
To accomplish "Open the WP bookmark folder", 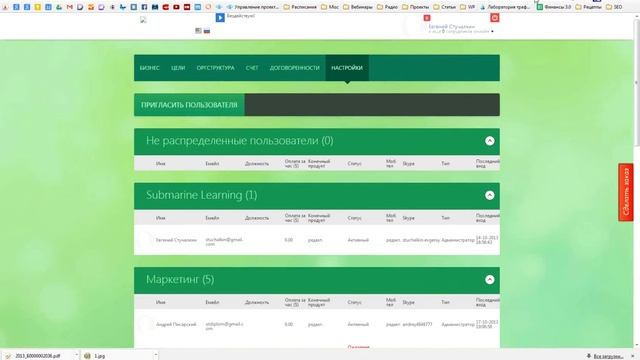I will 467,7.
